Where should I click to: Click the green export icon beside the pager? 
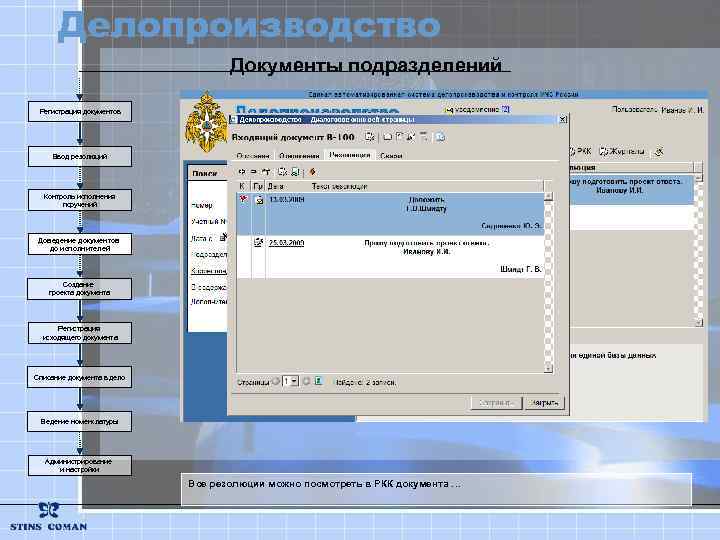(318, 381)
